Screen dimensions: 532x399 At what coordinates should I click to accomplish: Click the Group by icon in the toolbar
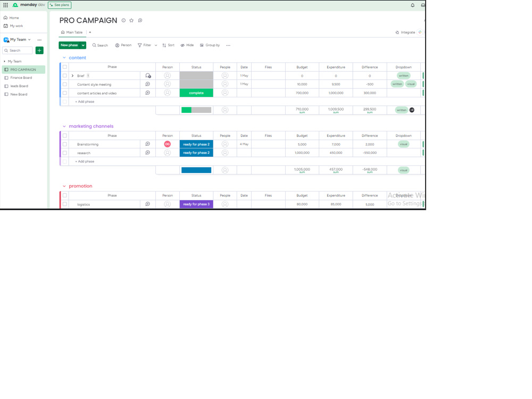tap(201, 45)
